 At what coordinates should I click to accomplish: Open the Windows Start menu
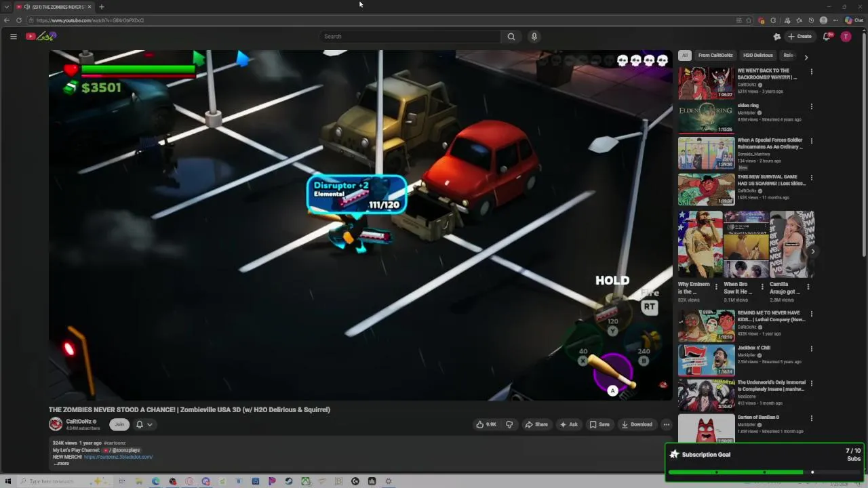(8, 481)
